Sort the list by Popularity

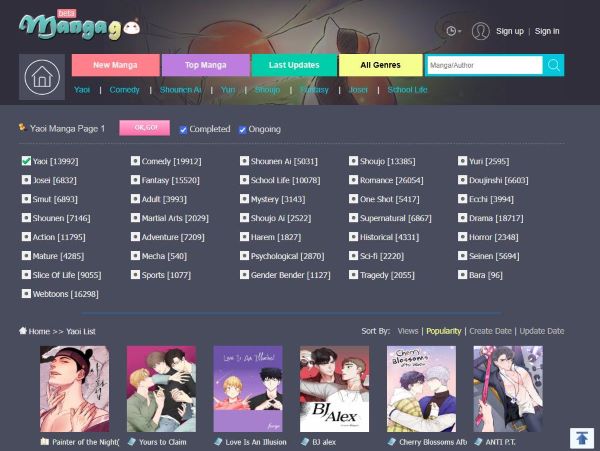443,331
